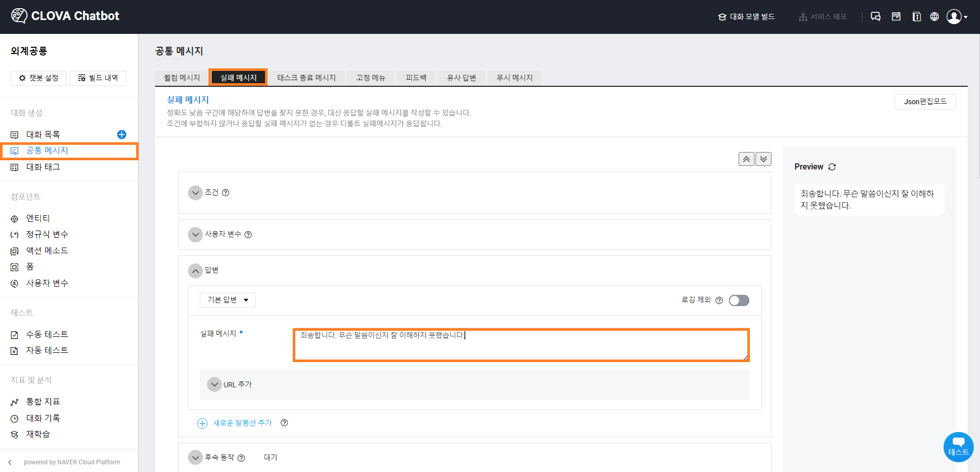The image size is (980, 472).
Task: Open the info guide icon in header
Action: pos(916,16)
